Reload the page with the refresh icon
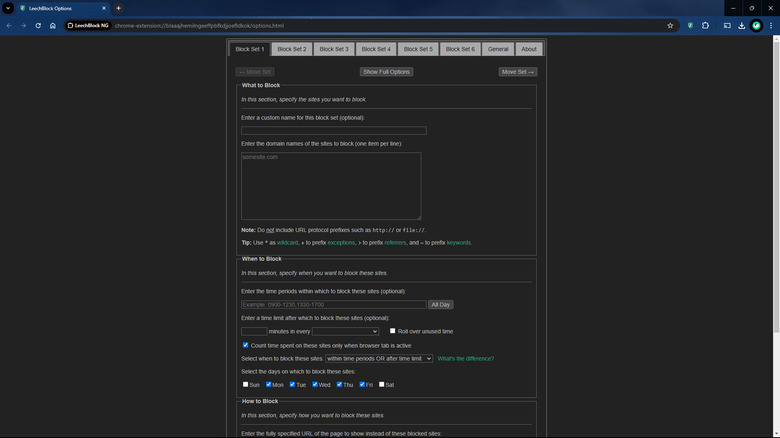 (38, 25)
